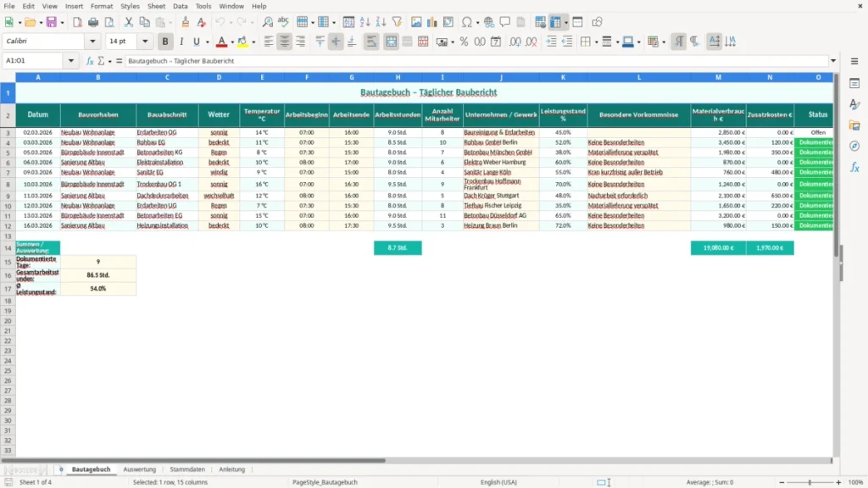Image resolution: width=868 pixels, height=488 pixels.
Task: Click the Sort Descending icon
Action: (381, 22)
